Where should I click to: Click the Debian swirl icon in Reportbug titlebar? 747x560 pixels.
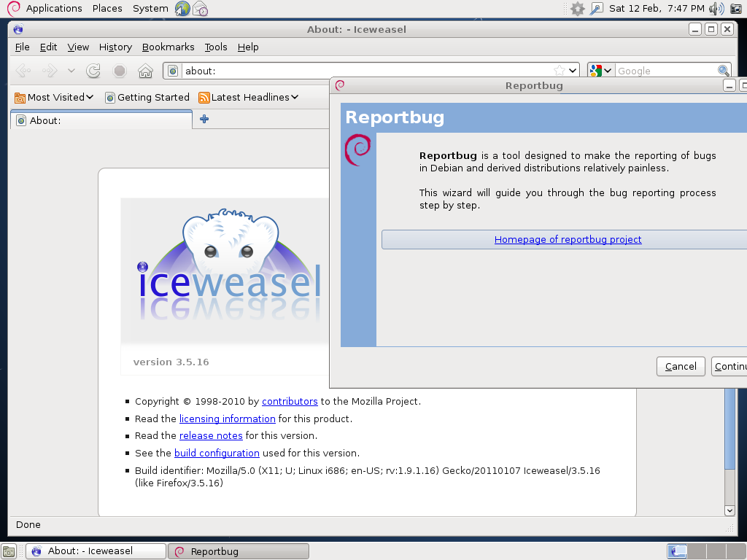point(340,86)
